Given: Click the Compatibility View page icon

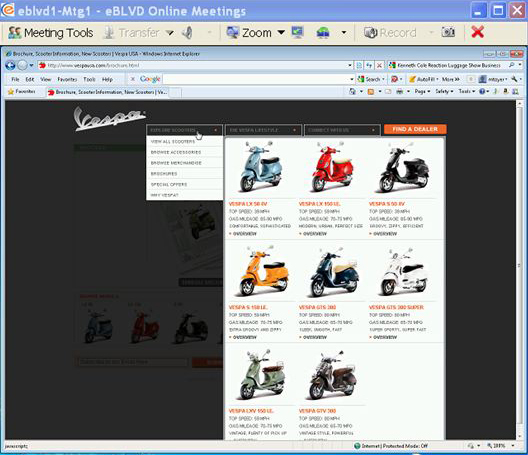Looking at the screenshot, I should pyautogui.click(x=359, y=65).
